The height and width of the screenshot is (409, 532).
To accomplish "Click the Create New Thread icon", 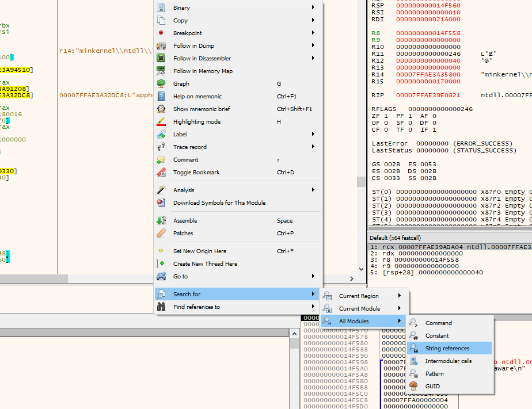I will (x=161, y=263).
